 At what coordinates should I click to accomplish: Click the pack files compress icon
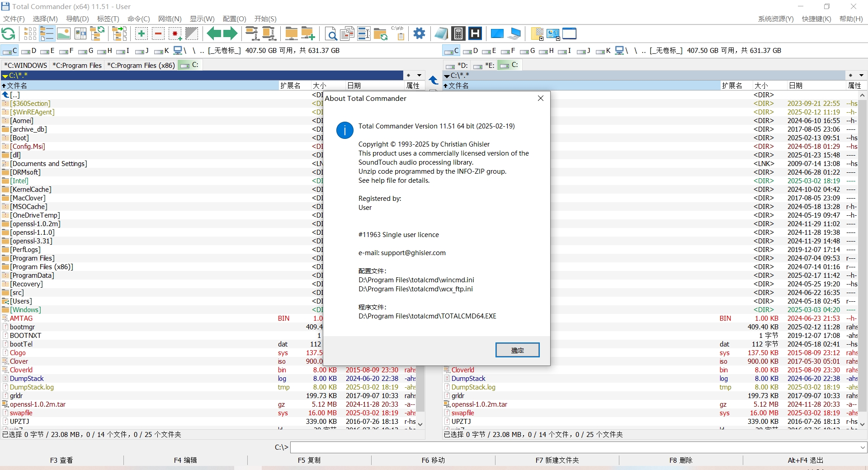[x=252, y=33]
